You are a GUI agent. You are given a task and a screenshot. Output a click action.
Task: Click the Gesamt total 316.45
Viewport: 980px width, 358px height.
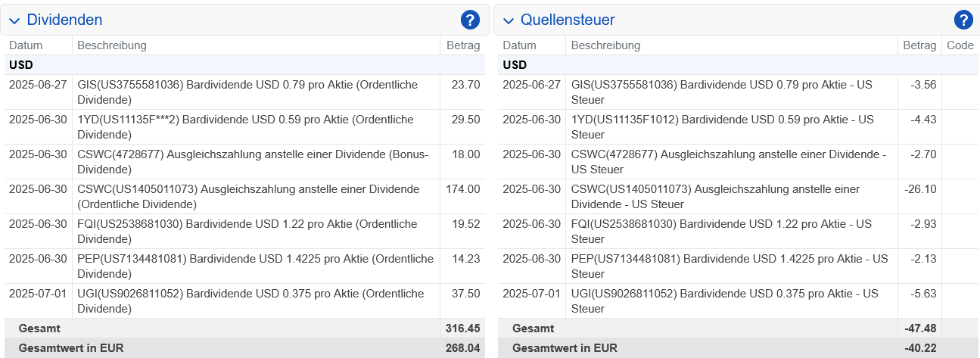pyautogui.click(x=463, y=328)
